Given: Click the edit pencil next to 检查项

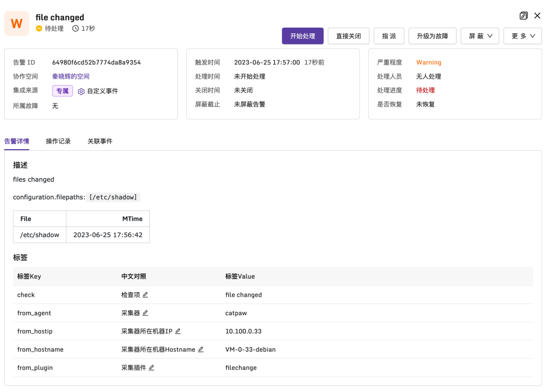Looking at the screenshot, I should coord(145,295).
